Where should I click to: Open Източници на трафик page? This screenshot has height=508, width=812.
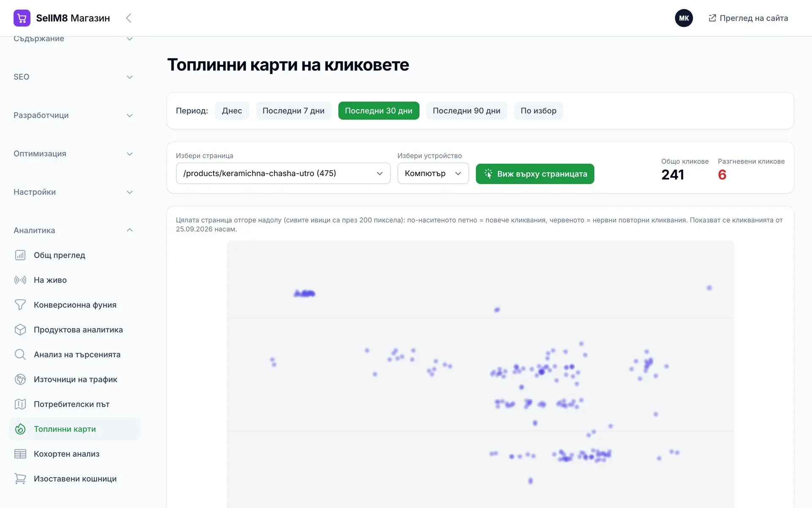coord(74,379)
